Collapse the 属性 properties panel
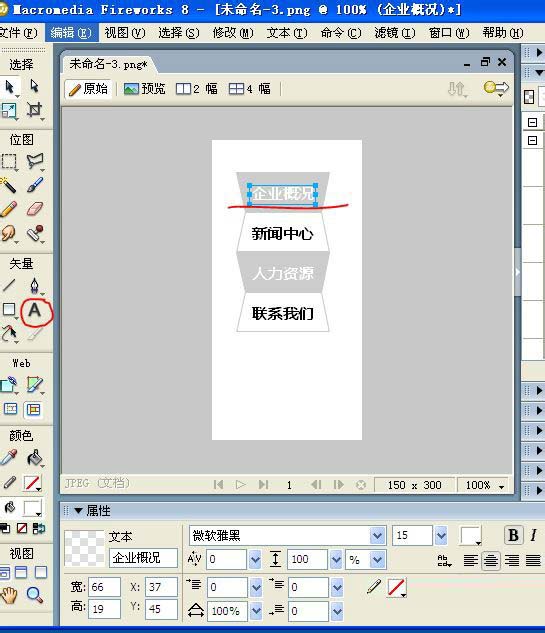Viewport: 545px width, 633px height. click(79, 511)
